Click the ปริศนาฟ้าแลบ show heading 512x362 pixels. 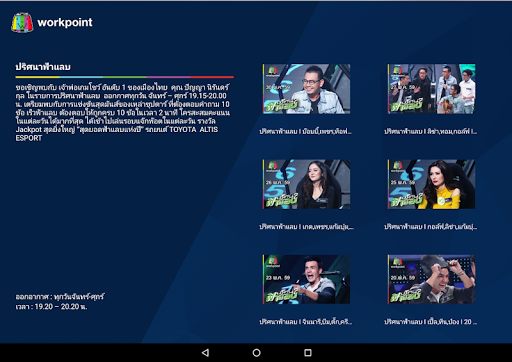pos(43,67)
